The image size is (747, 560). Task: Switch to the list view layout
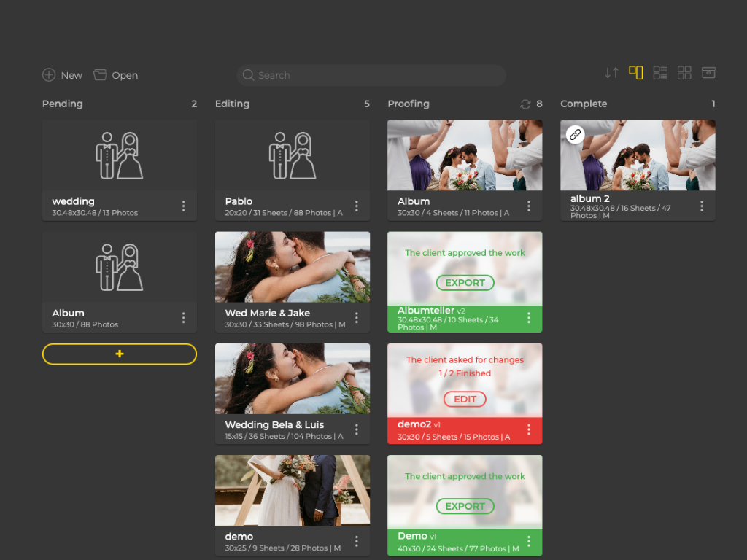tap(659, 73)
